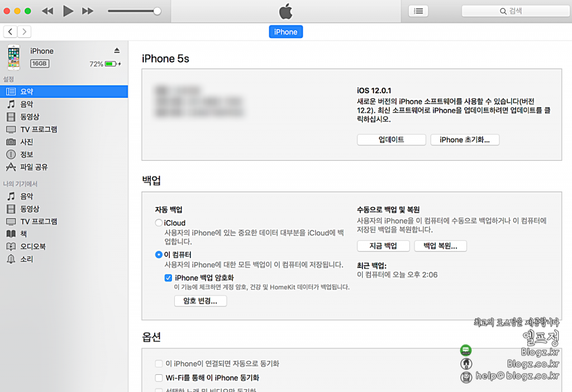Toggle 이 iPhone이 연결되면 자동으로 동기화
The image size is (572, 392).
(159, 364)
